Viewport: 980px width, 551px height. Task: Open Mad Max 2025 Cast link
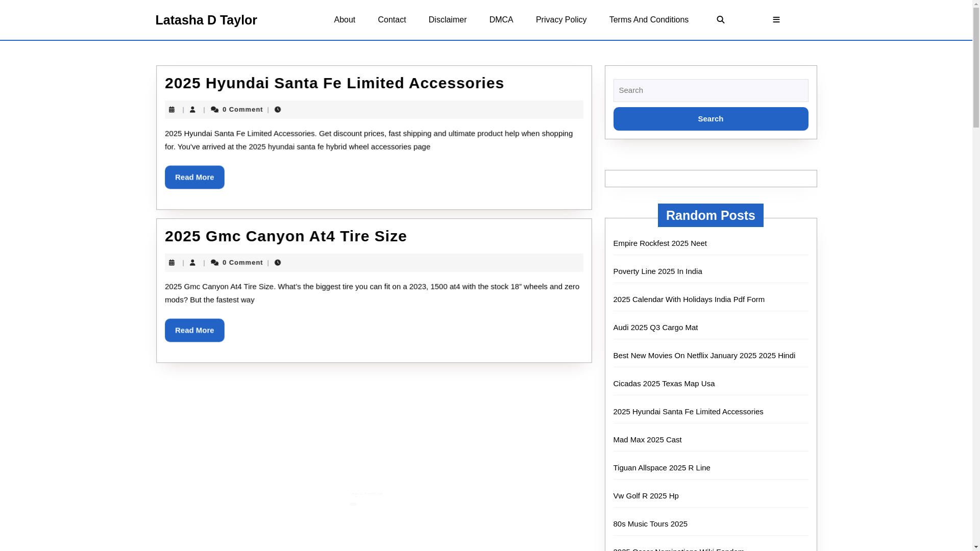click(647, 440)
